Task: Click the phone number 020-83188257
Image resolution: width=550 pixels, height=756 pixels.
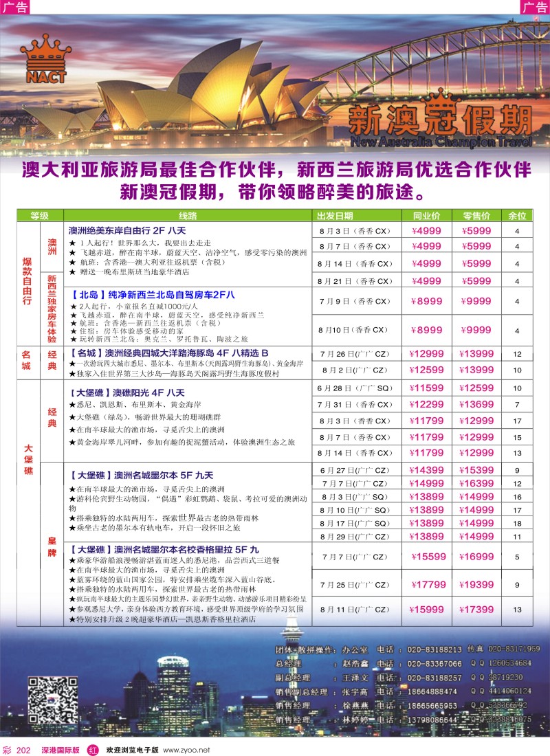Action: pos(434,678)
